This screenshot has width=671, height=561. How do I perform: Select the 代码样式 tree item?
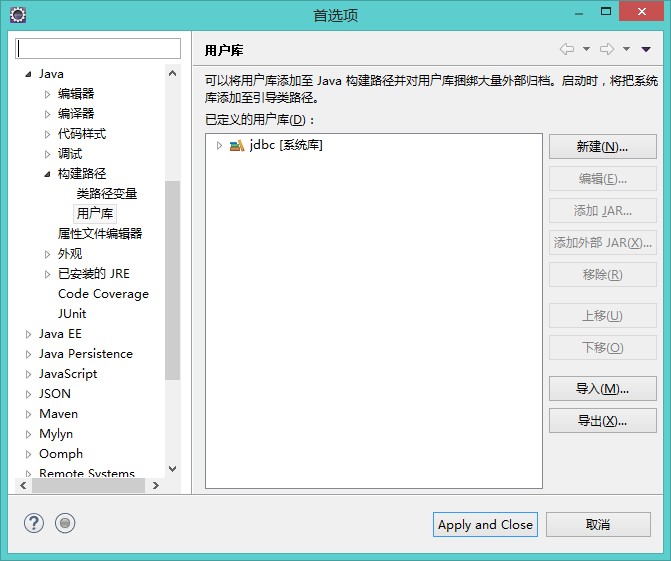click(x=82, y=134)
